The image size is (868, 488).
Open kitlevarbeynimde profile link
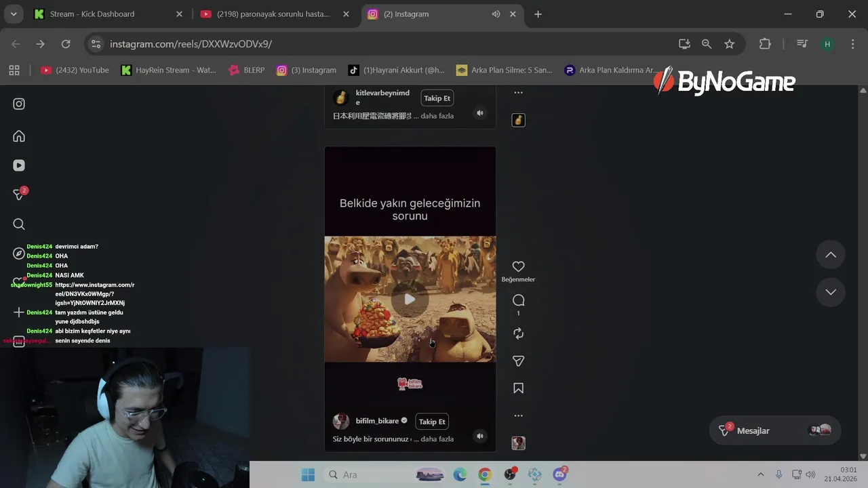[x=382, y=98]
